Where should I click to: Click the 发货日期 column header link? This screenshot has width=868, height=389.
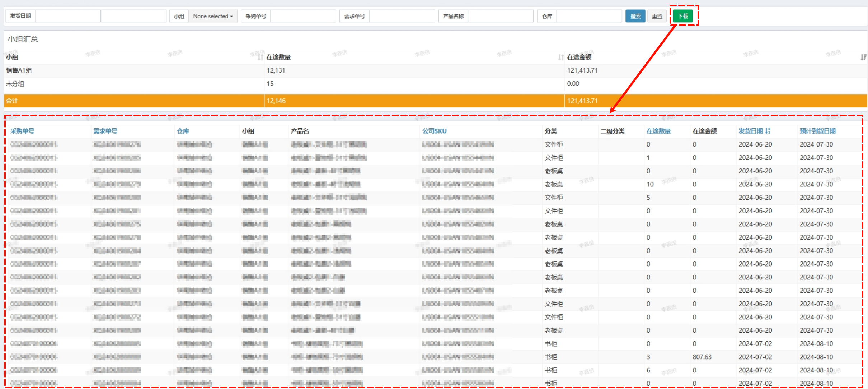tap(750, 131)
